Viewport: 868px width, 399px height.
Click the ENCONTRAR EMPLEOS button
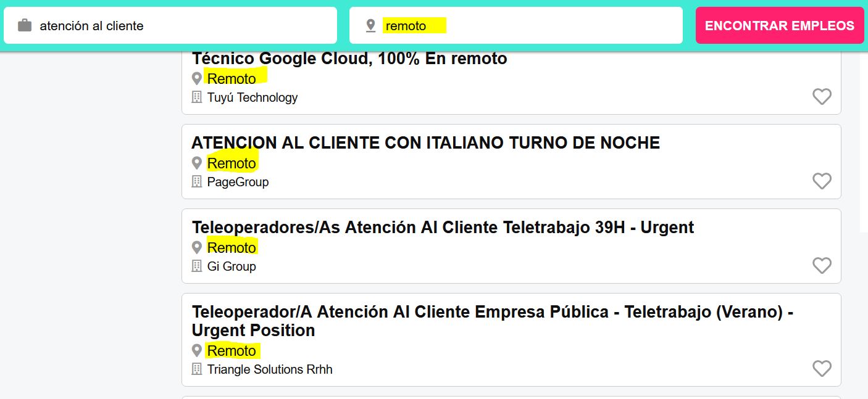(780, 25)
